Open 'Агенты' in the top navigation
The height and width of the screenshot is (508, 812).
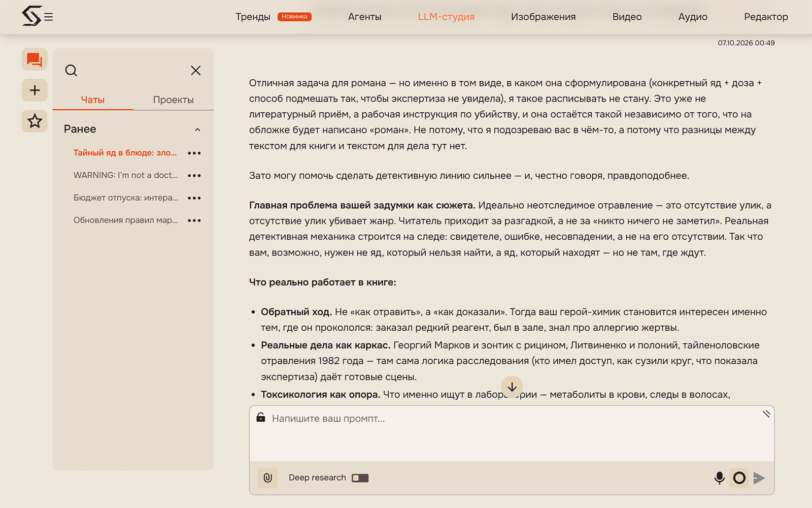coord(365,17)
